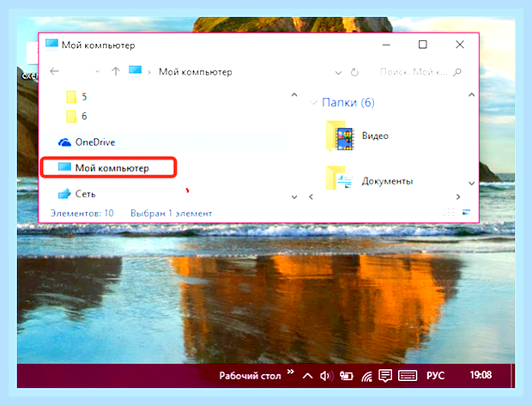Expand address bar history dropdown

338,73
